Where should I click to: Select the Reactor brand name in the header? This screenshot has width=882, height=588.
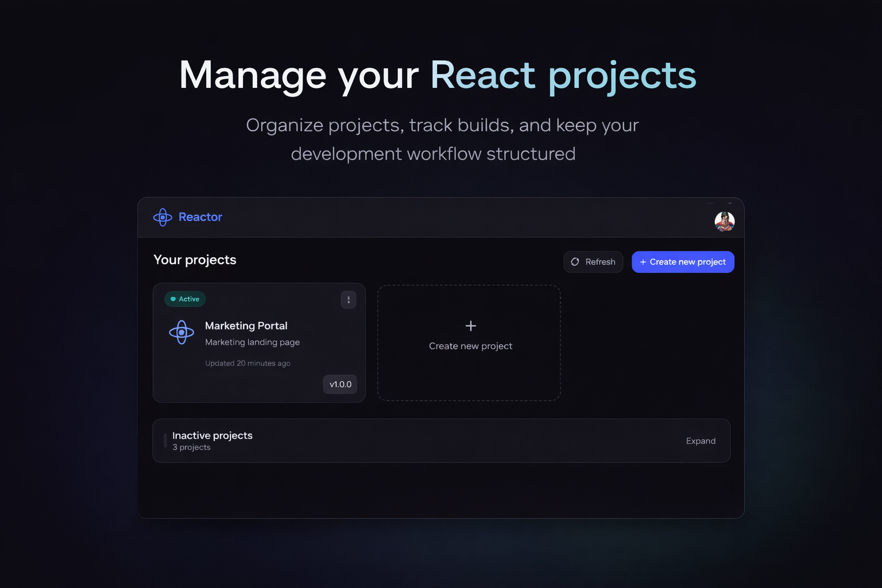tap(200, 217)
